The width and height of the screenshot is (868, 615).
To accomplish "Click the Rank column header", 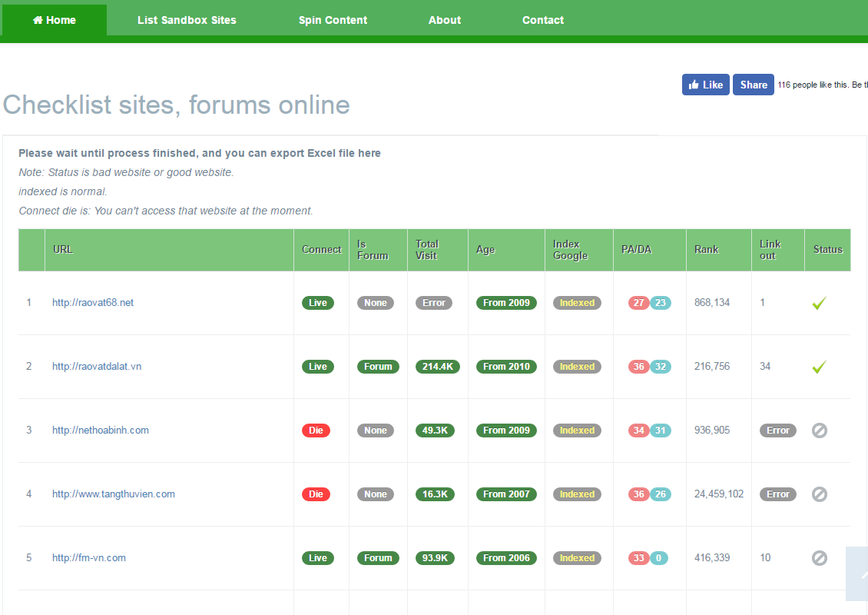I will tap(707, 250).
